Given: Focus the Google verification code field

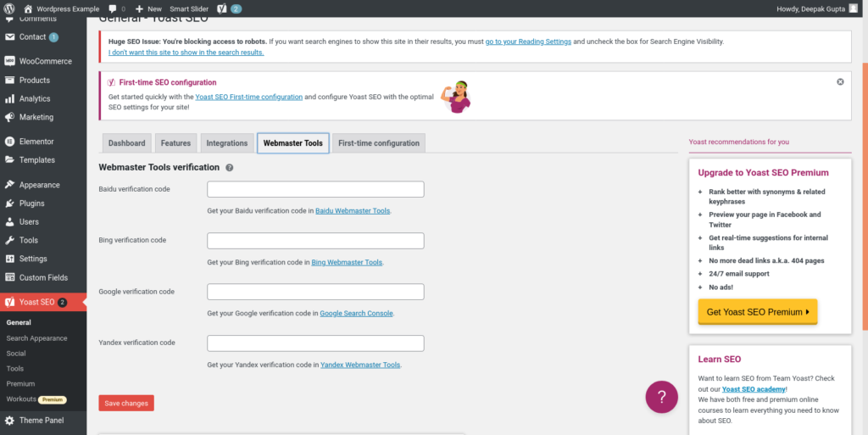Looking at the screenshot, I should click(315, 292).
